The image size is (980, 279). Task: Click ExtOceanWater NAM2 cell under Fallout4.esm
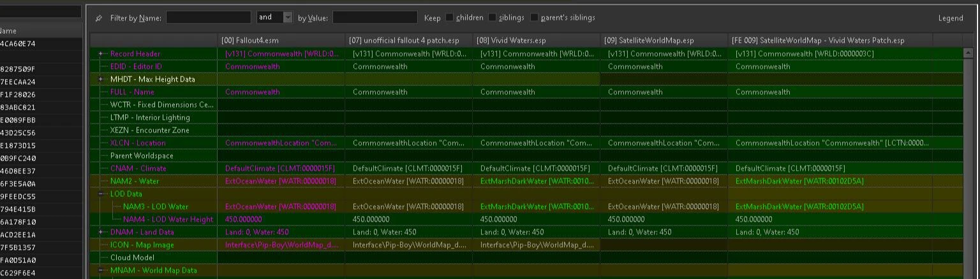coord(281,181)
